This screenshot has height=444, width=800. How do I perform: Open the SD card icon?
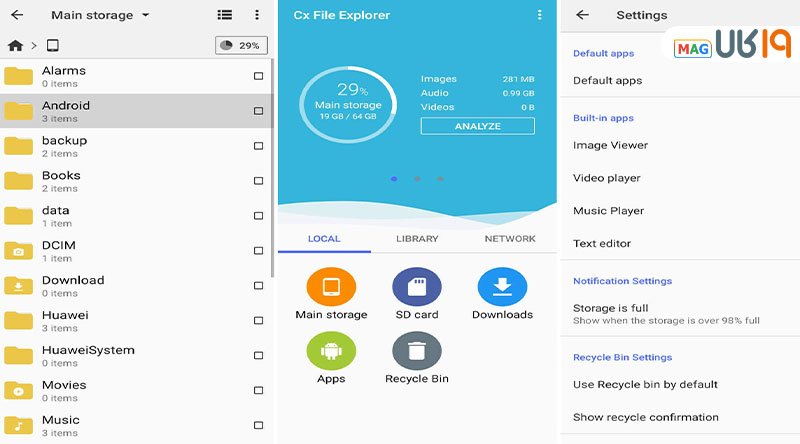tap(417, 287)
